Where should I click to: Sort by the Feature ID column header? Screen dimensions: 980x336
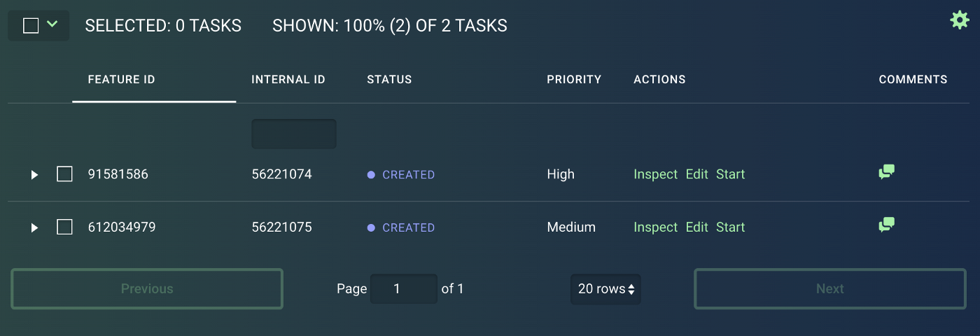[121, 80]
